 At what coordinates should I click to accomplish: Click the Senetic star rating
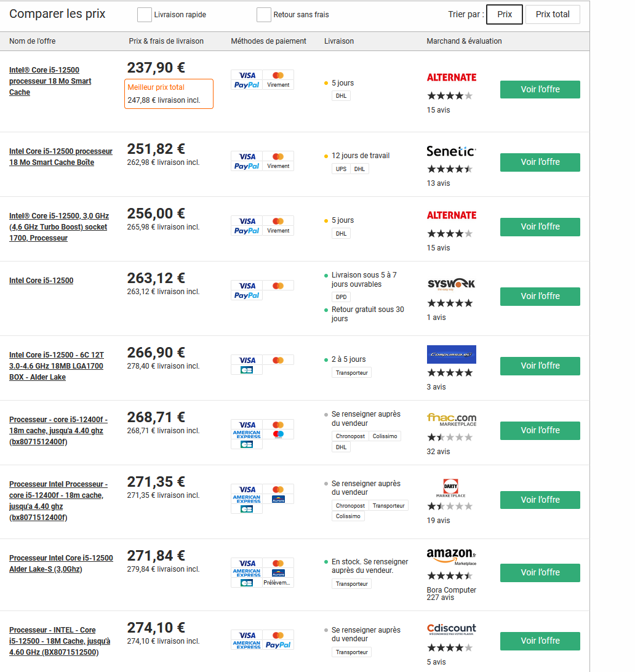point(450,169)
